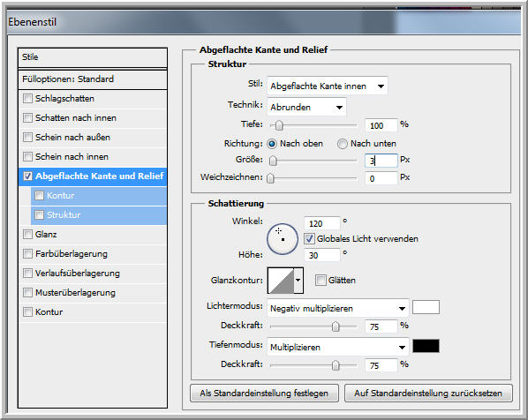The height and width of the screenshot is (420, 528).
Task: Select the Nach unten radio button
Action: (342, 144)
